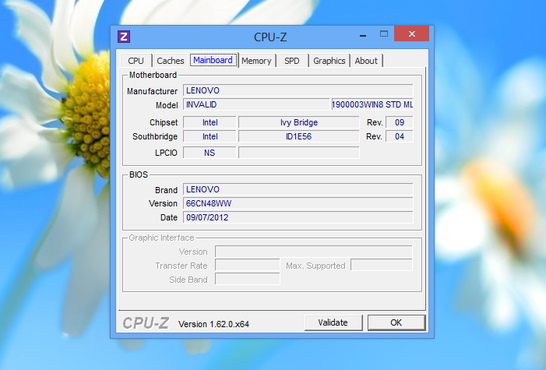
Task: Click the BIOS Date 09/07/2012
Action: pyautogui.click(x=298, y=217)
